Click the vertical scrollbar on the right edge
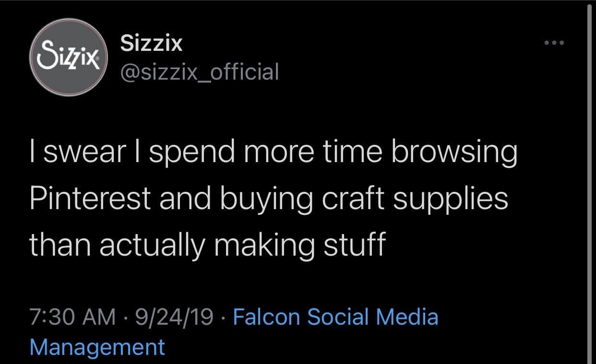Viewport: 596px width, 364px height. coord(588,182)
